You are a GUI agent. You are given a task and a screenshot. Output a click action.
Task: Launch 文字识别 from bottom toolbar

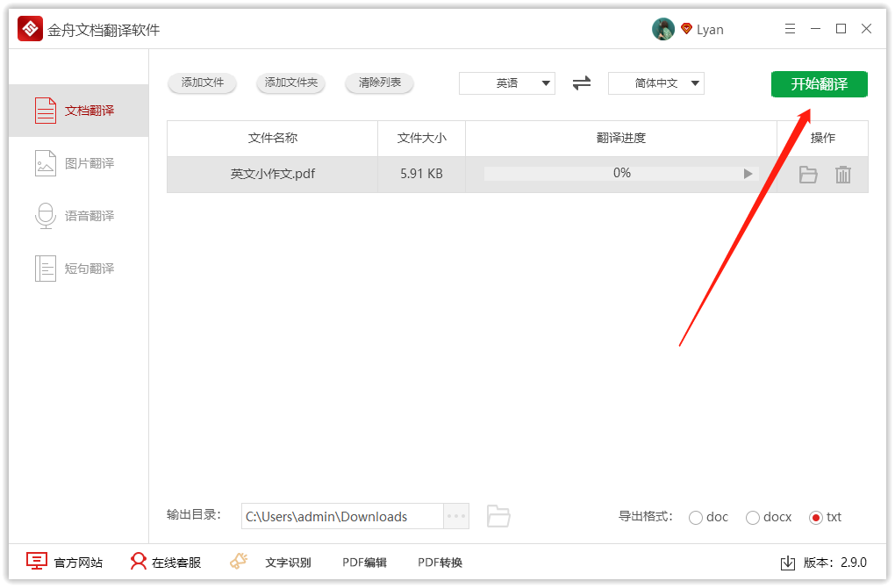click(x=290, y=562)
